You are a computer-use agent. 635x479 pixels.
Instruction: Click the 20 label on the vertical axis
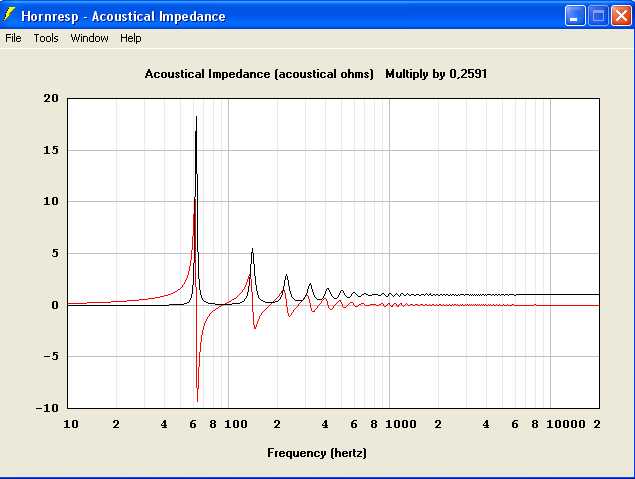[50, 98]
